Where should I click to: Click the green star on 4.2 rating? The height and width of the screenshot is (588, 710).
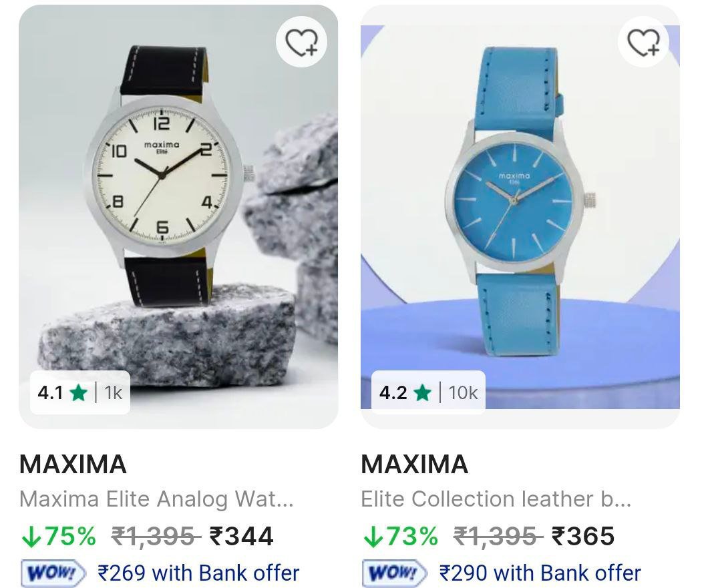point(422,392)
